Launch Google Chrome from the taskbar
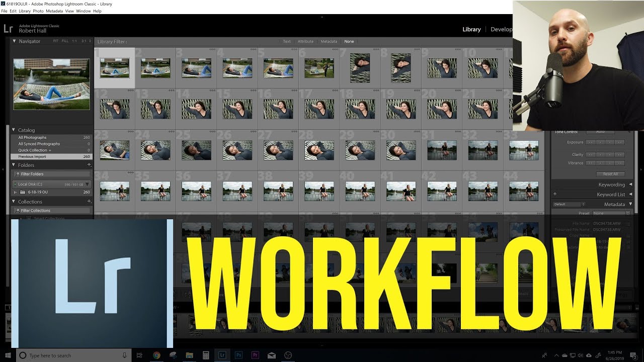The width and height of the screenshot is (644, 362). pos(156,355)
